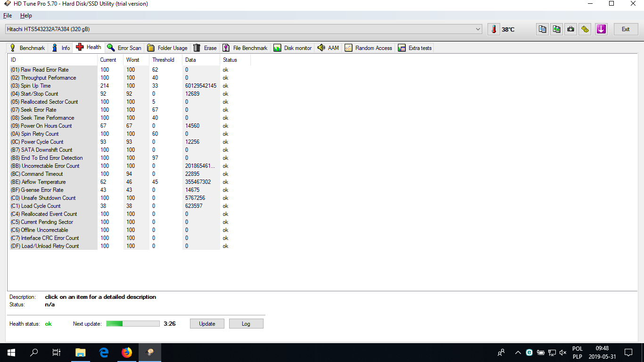Select the Power Cycle Count row
The width and height of the screenshot is (644, 362).
tap(130, 142)
